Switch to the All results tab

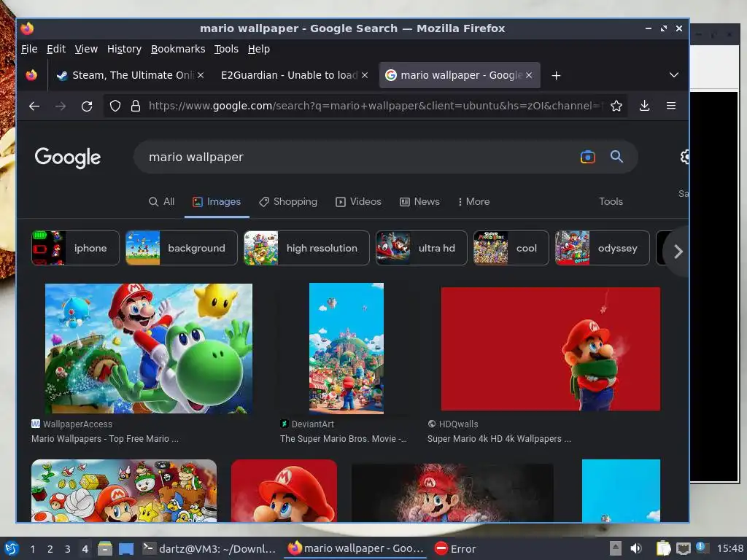coord(161,201)
